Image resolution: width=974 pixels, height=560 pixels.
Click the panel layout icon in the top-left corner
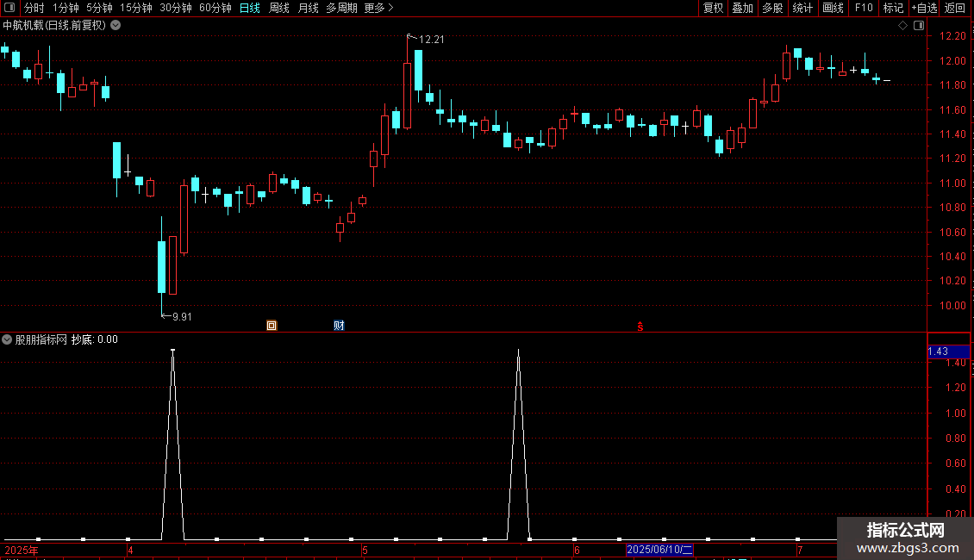pyautogui.click(x=9, y=8)
